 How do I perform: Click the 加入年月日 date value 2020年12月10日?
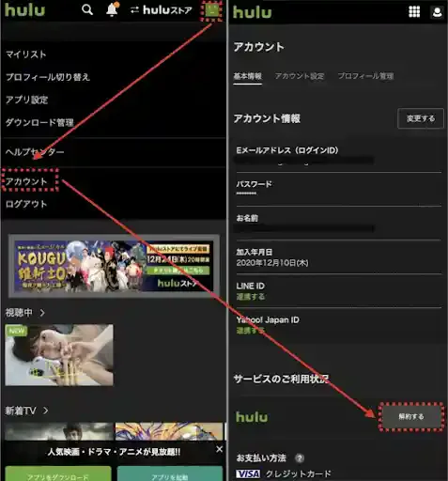(272, 263)
